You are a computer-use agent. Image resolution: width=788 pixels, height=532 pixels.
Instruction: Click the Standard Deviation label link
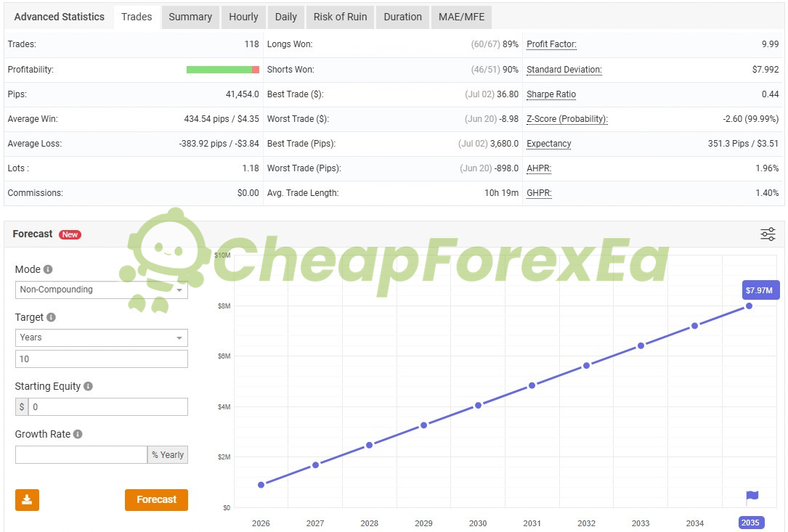[x=564, y=70]
